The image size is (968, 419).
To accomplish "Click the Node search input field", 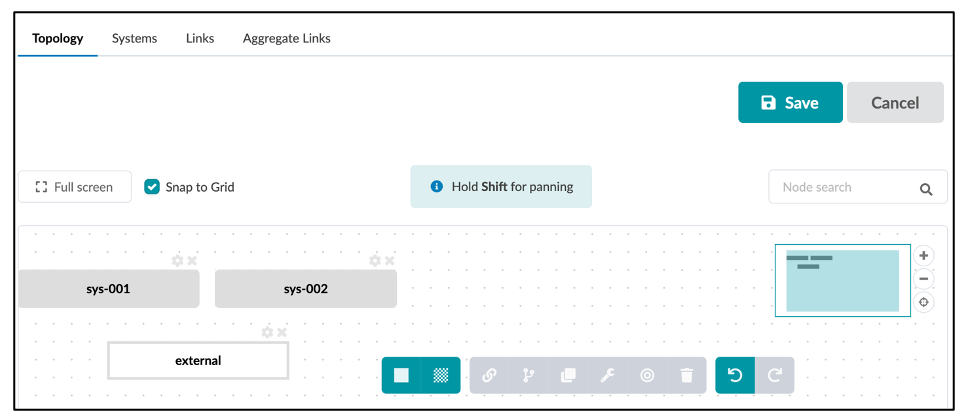I will 843,187.
